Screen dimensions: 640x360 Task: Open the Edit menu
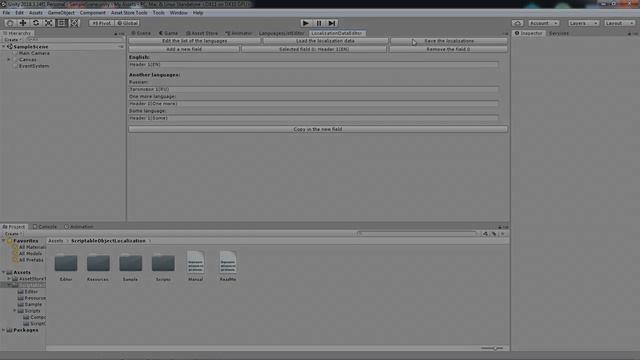click(19, 13)
